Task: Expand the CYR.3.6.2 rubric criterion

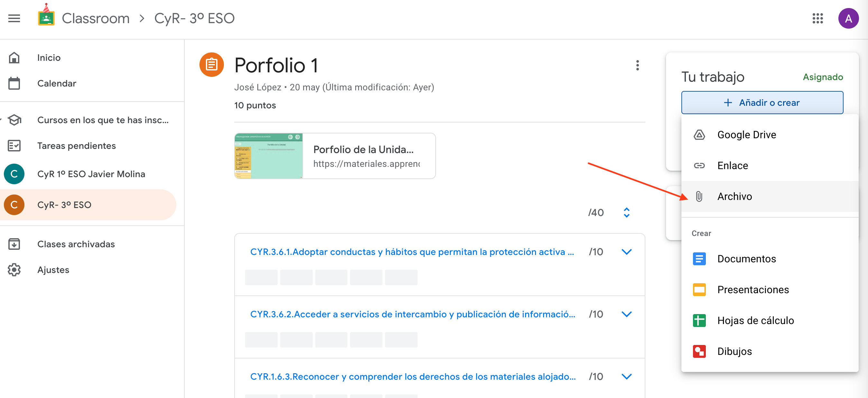Action: coord(626,314)
